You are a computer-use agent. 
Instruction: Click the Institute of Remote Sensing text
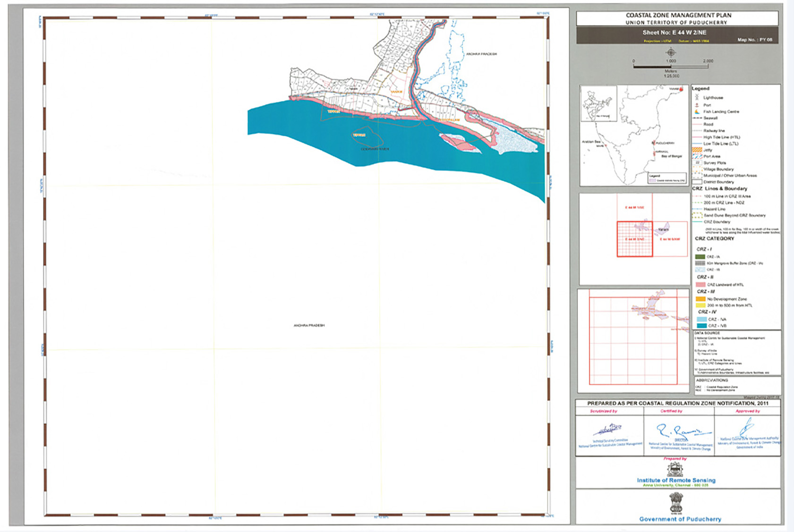pyautogui.click(x=676, y=480)
